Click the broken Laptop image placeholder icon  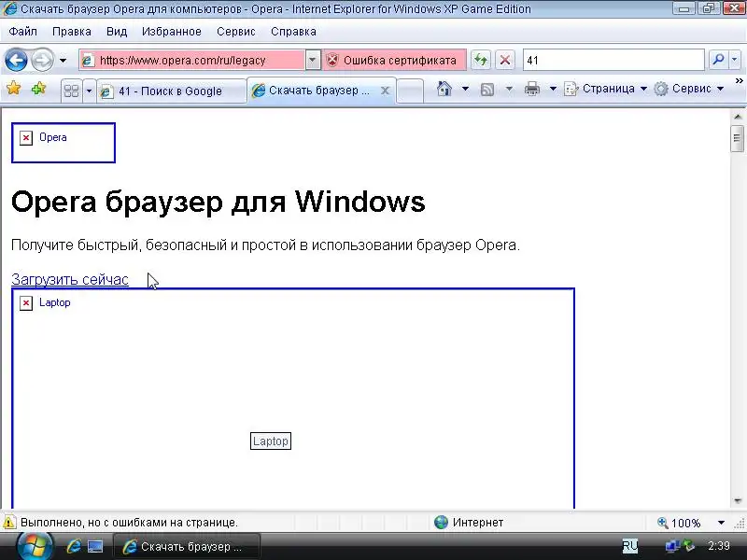coord(26,302)
